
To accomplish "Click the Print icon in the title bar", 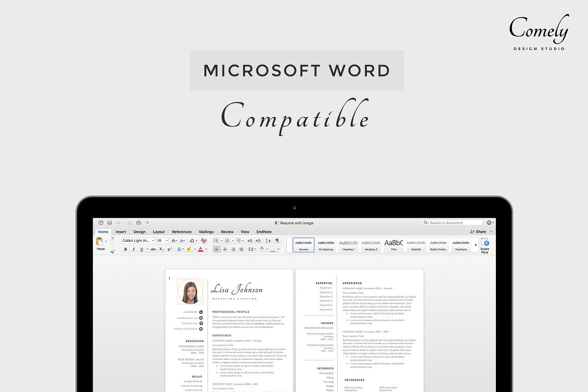I will coord(139,222).
